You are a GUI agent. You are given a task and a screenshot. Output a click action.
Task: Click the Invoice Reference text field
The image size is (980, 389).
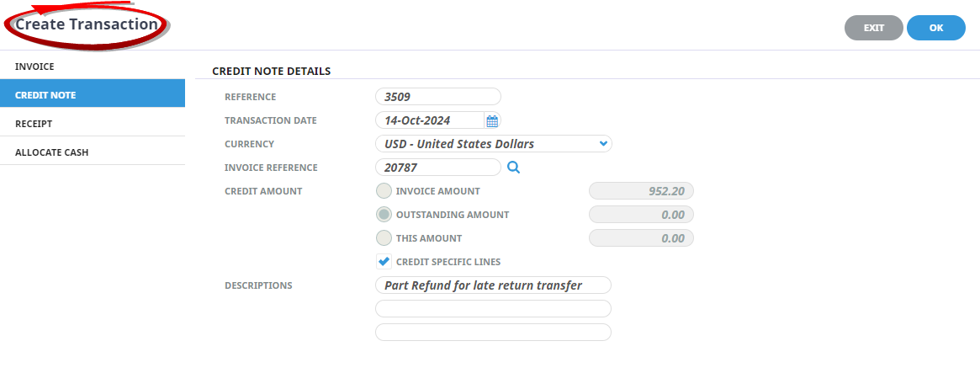(437, 168)
